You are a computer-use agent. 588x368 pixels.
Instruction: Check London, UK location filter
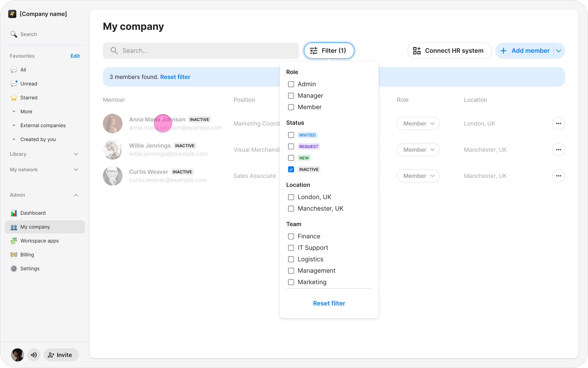point(291,197)
